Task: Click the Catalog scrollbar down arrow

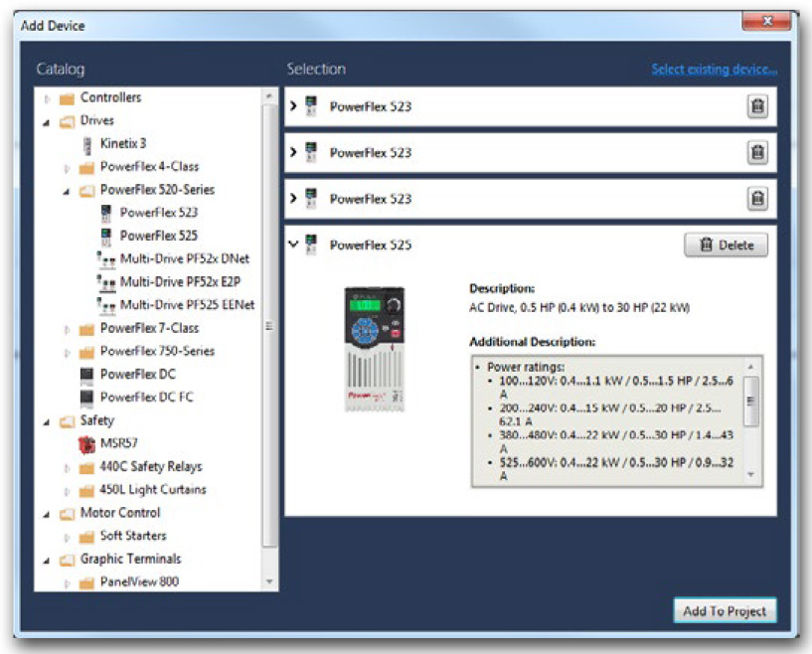Action: (268, 581)
